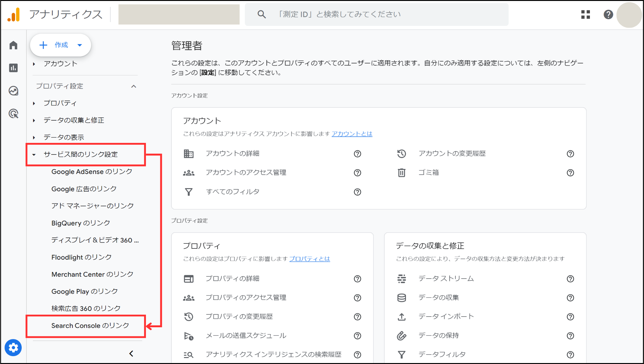Open 検索広告 360 のリンク
The width and height of the screenshot is (644, 364).
pos(86,308)
